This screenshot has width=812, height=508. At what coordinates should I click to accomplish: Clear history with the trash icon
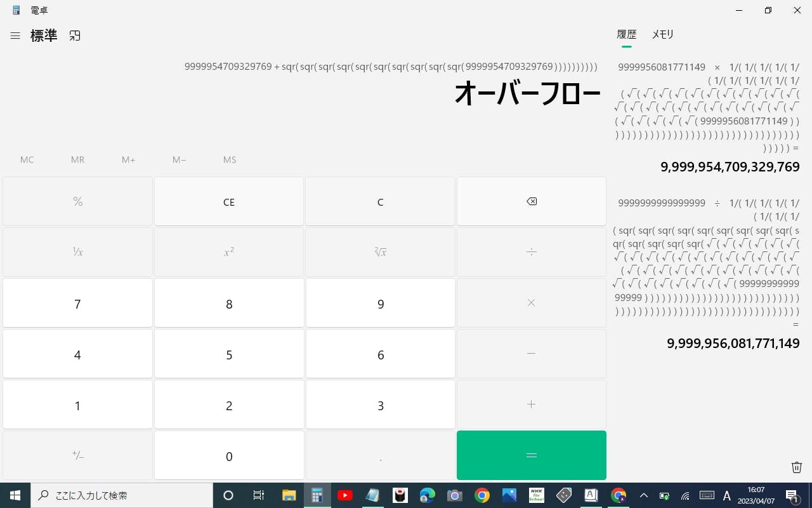(797, 467)
